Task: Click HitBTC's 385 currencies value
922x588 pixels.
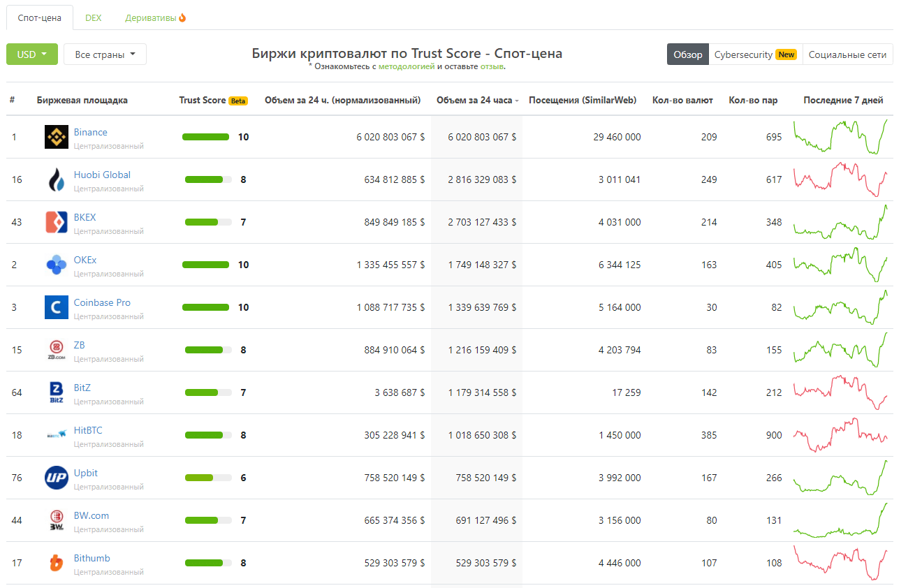Action: pos(709,435)
